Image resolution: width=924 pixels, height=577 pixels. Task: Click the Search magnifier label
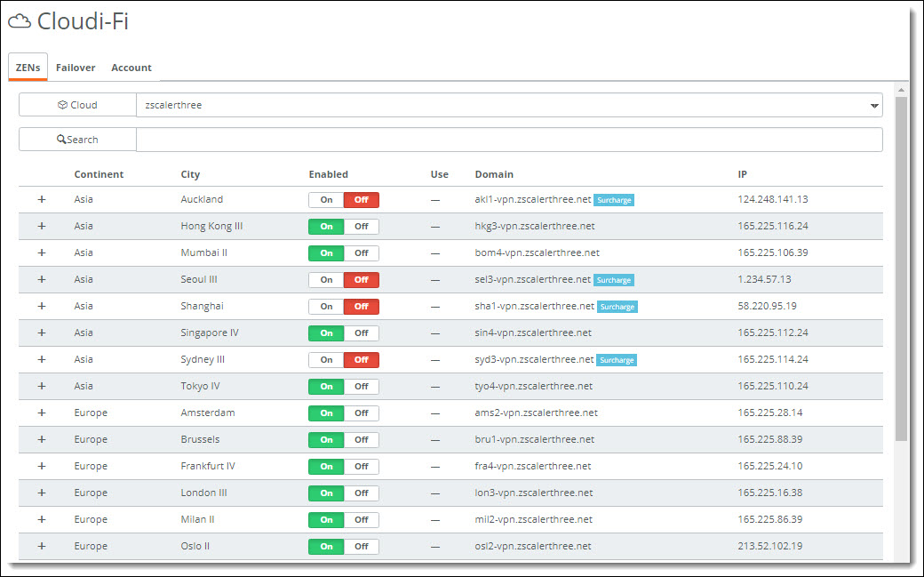pos(77,140)
